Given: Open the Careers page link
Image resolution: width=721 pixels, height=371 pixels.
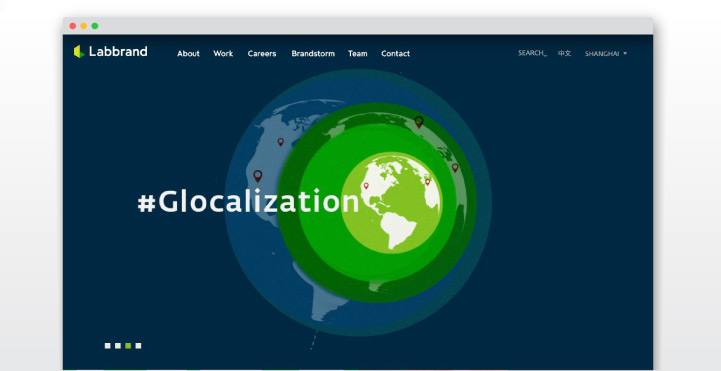Looking at the screenshot, I should [262, 53].
